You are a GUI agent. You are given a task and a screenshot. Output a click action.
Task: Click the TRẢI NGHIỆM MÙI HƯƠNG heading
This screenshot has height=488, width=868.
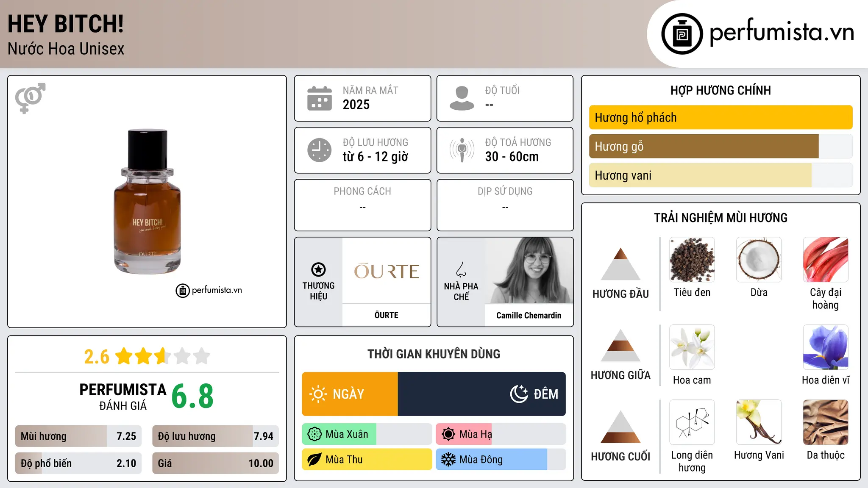coord(721,218)
